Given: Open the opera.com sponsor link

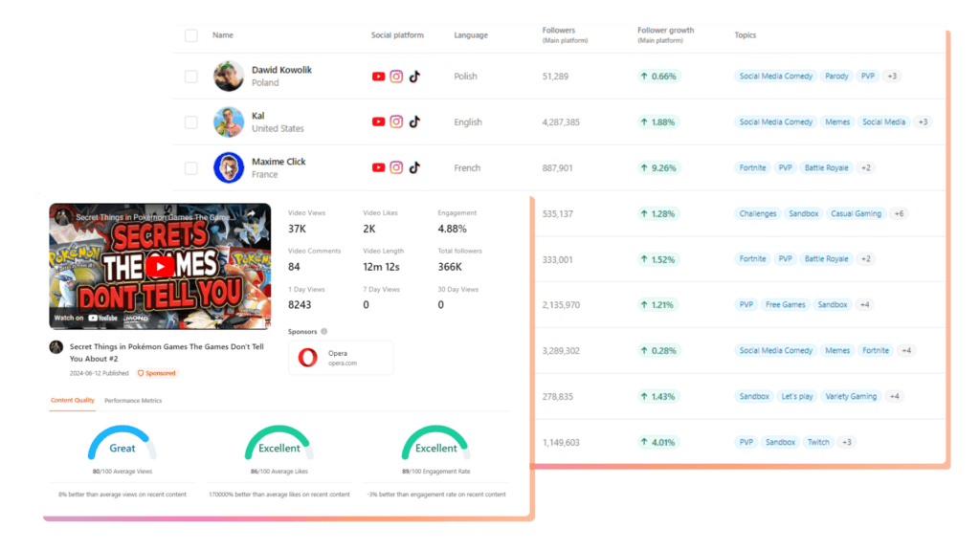Looking at the screenshot, I should pos(343,363).
